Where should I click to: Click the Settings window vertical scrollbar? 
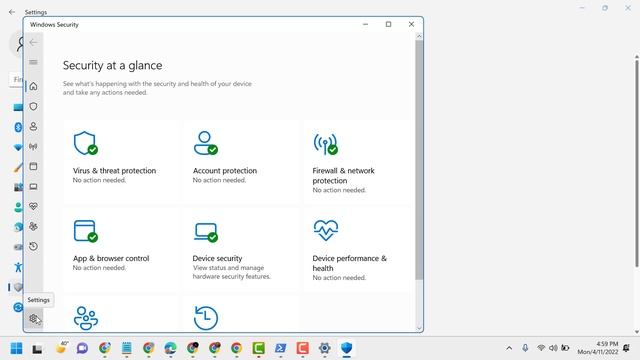pyautogui.click(x=636, y=163)
